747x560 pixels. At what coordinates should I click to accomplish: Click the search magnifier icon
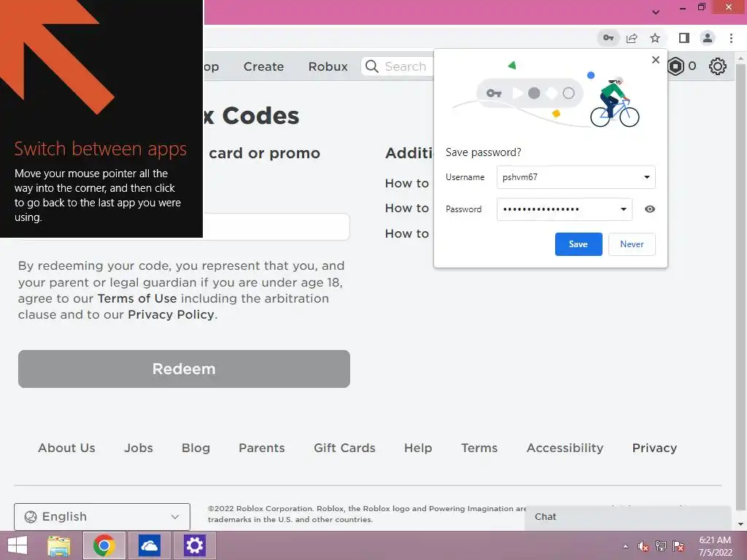click(372, 66)
